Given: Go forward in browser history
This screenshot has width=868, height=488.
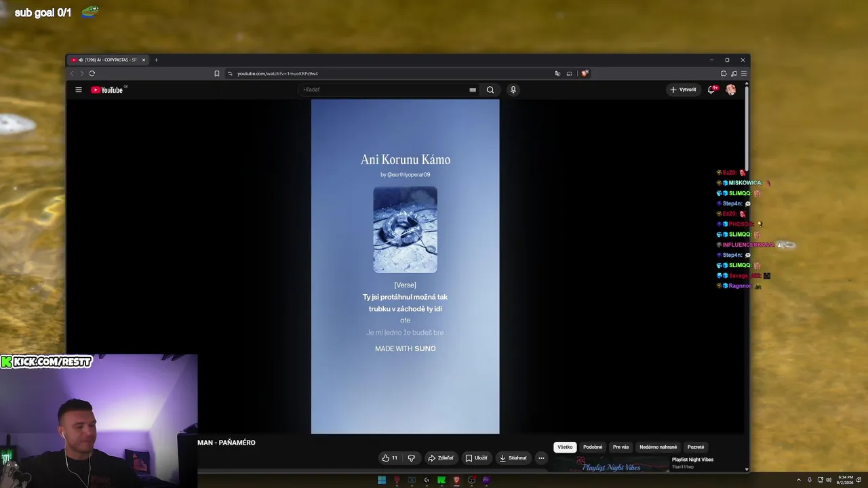Looking at the screenshot, I should coord(81,73).
